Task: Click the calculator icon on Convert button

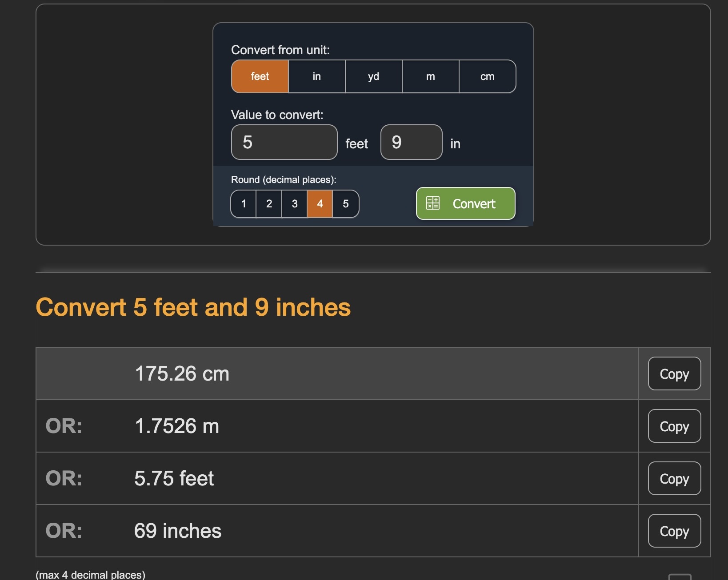Action: (432, 203)
